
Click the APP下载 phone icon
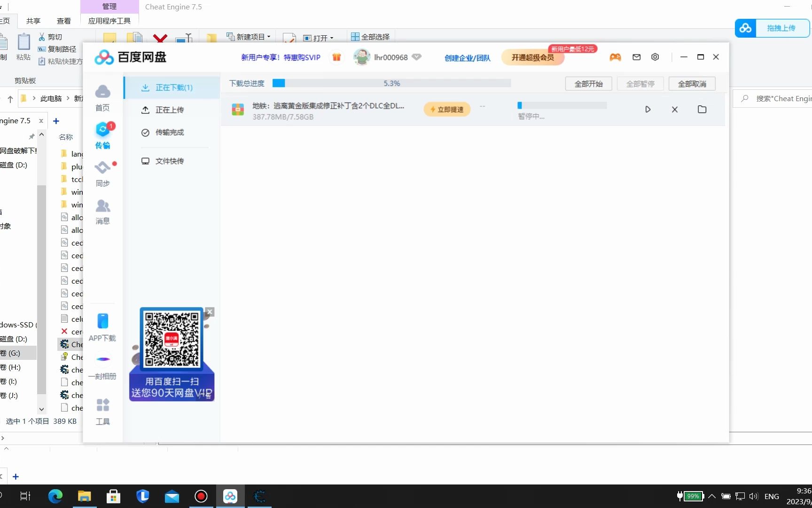point(102,321)
